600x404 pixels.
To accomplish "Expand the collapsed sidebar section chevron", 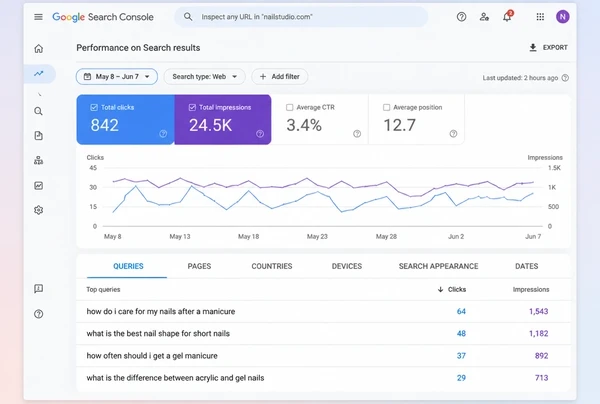I will [40, 94].
